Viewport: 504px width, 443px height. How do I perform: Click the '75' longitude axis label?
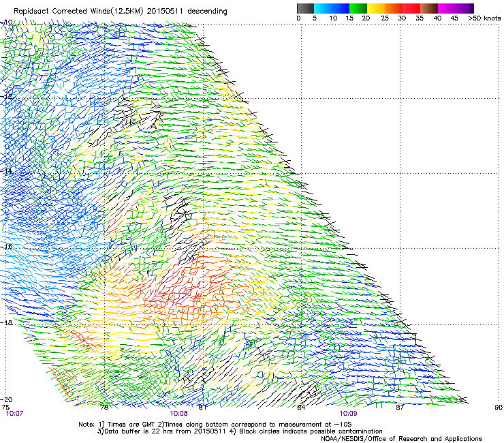tap(5, 408)
